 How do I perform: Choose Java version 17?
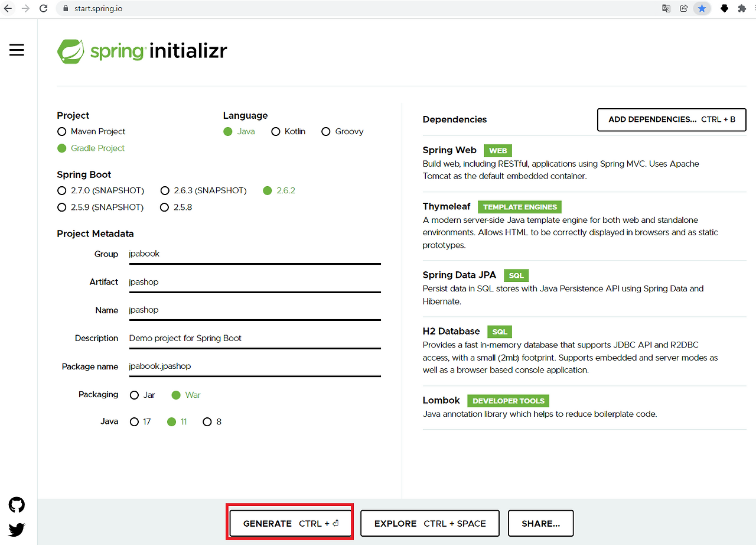134,421
